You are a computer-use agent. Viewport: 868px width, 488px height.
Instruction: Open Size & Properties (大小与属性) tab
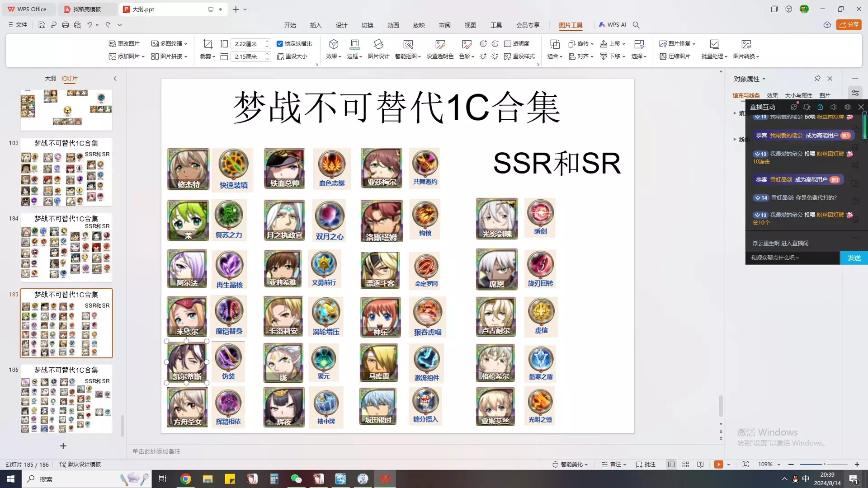798,95
